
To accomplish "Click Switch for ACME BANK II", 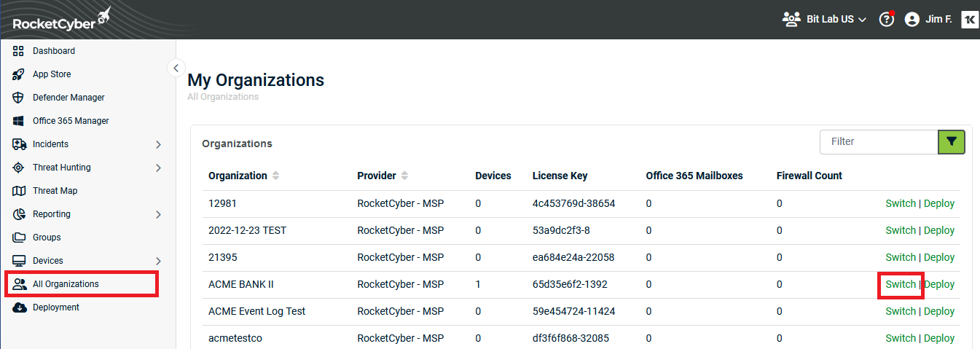I will point(901,284).
